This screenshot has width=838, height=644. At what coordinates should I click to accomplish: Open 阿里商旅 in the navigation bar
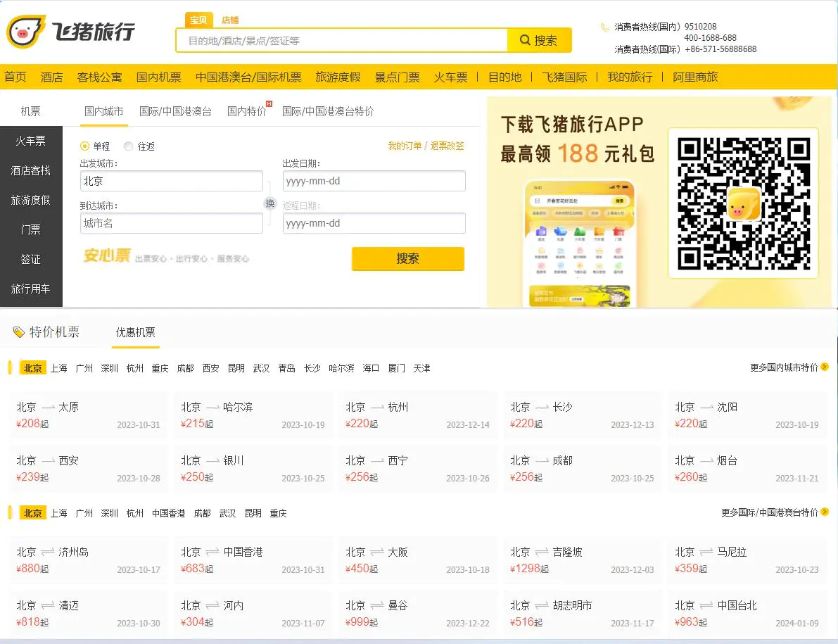695,77
